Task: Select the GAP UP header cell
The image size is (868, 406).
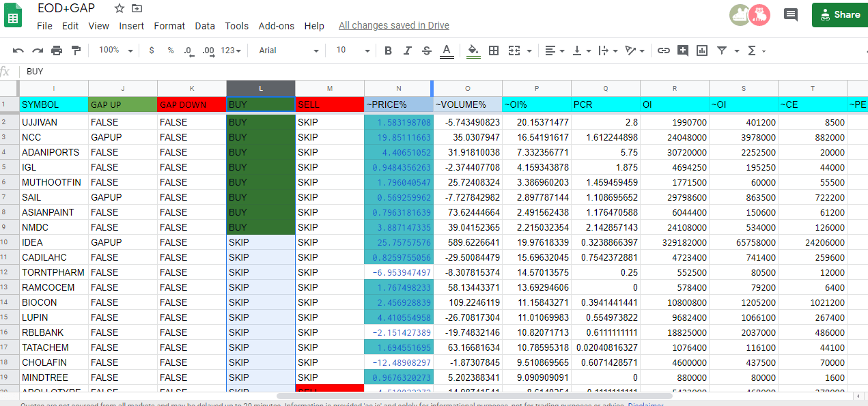Action: click(123, 105)
